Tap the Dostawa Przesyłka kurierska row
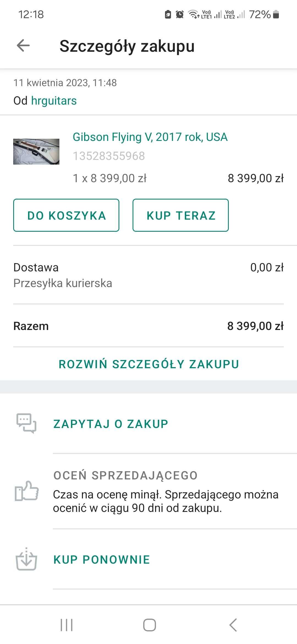Screen dimensions: 297x644 [x=148, y=275]
